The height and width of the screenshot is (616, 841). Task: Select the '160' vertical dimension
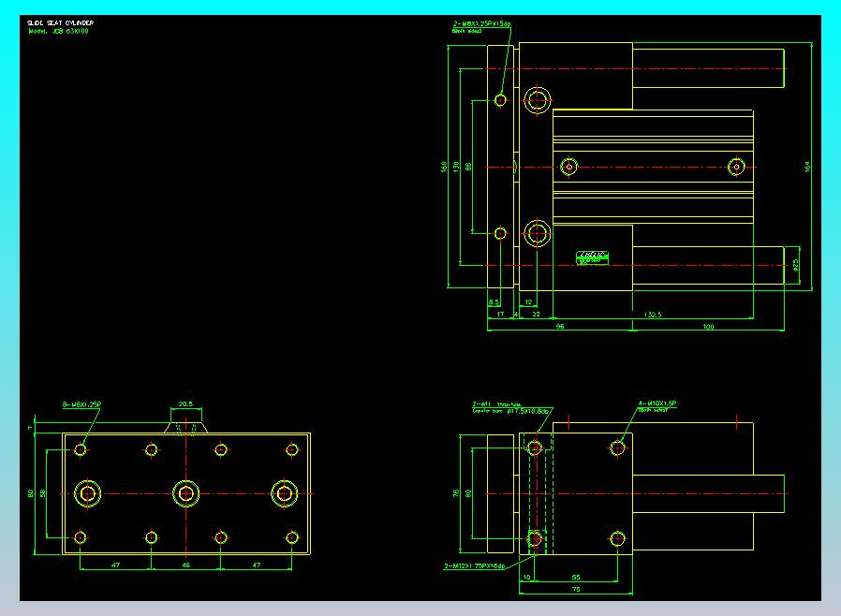[x=444, y=167]
